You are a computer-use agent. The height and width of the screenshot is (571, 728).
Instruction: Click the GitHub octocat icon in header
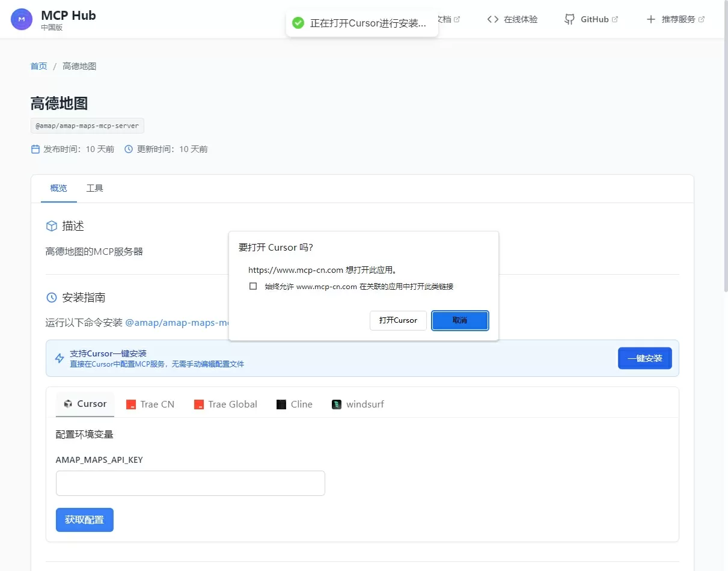569,19
